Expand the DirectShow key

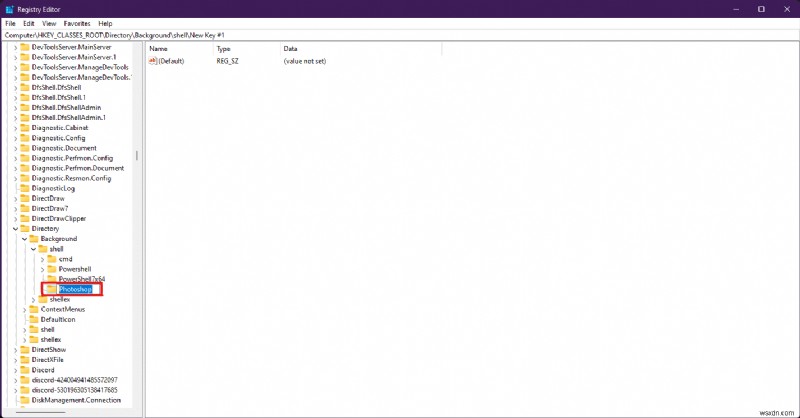(x=15, y=350)
